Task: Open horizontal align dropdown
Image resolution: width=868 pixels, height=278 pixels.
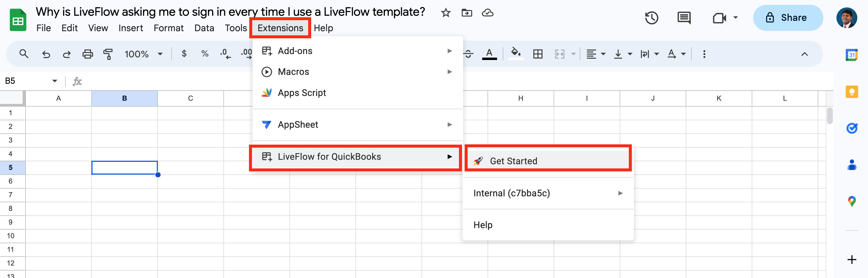Action: [596, 54]
